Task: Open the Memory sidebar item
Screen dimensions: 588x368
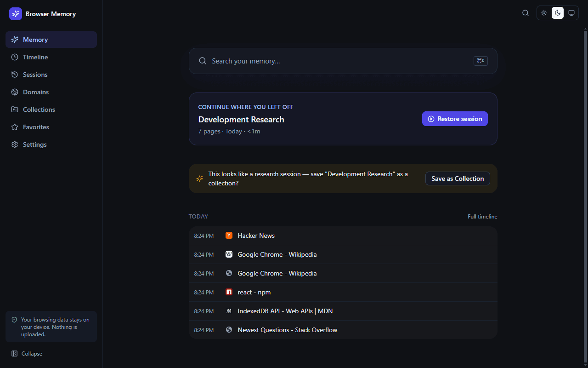Action: pos(51,40)
